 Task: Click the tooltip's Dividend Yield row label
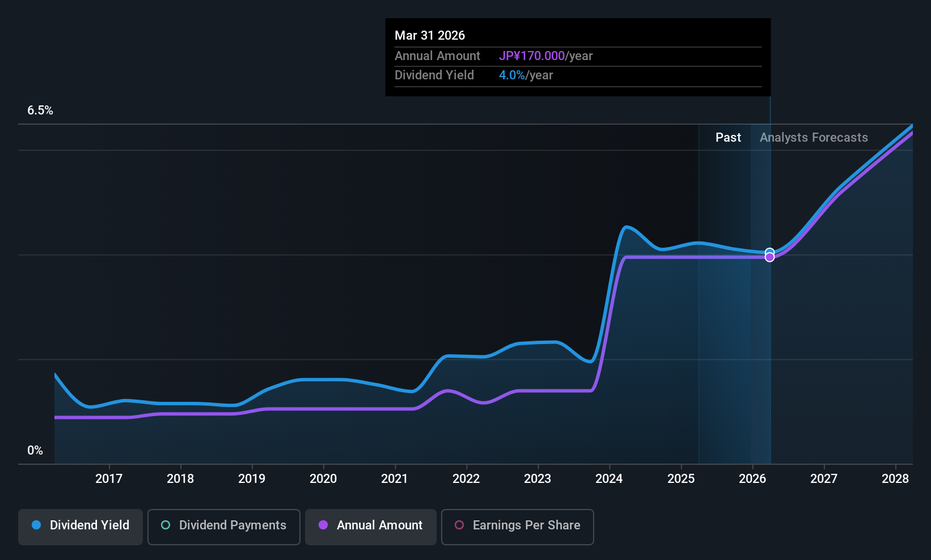[434, 75]
